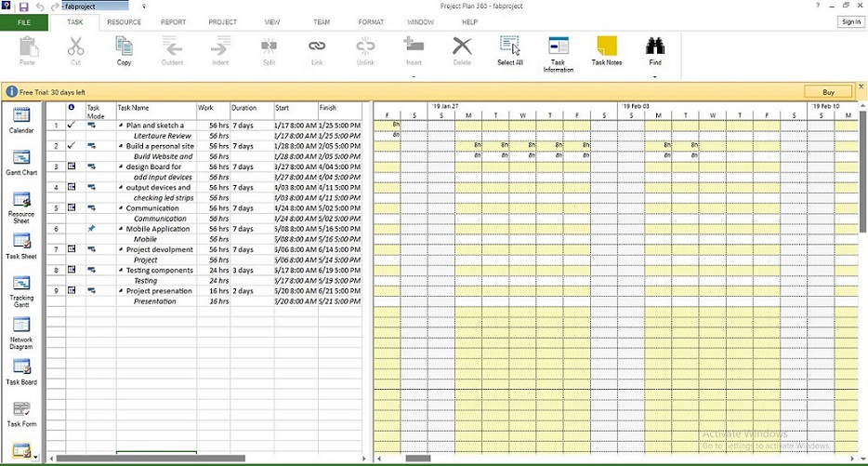
Task: Click the Cut scissors icon
Action: pos(76,47)
